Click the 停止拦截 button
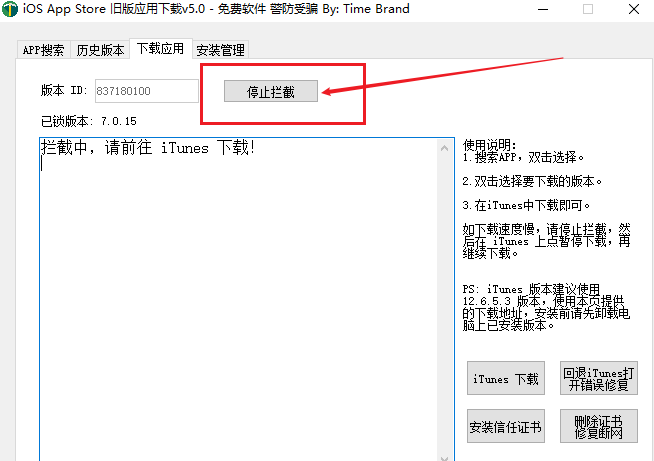The width and height of the screenshot is (654, 461). click(x=271, y=91)
